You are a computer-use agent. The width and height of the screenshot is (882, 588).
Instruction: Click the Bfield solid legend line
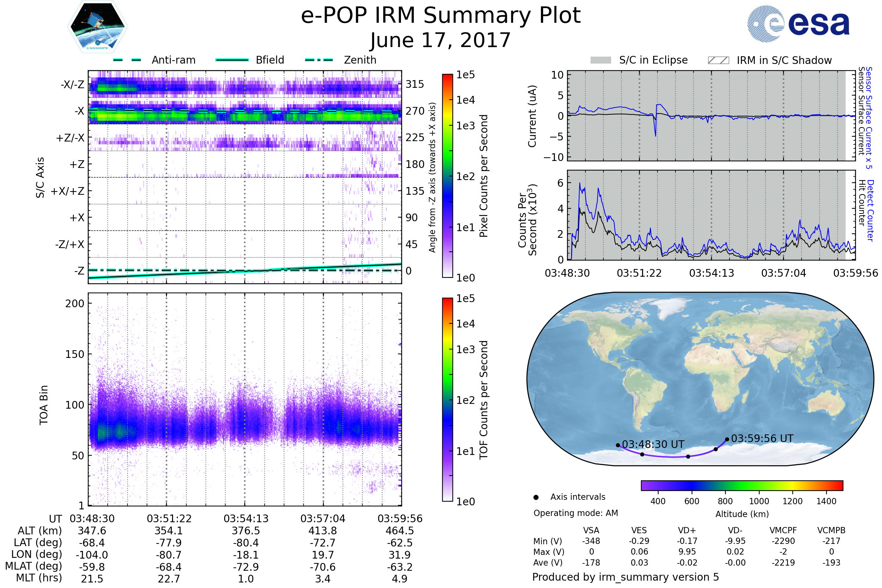pos(232,60)
